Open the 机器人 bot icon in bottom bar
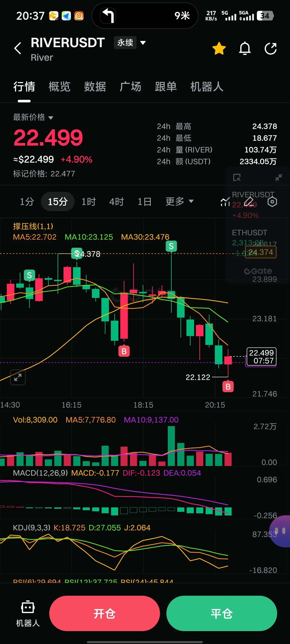Screen dimensions: 290x644 (x=28, y=613)
